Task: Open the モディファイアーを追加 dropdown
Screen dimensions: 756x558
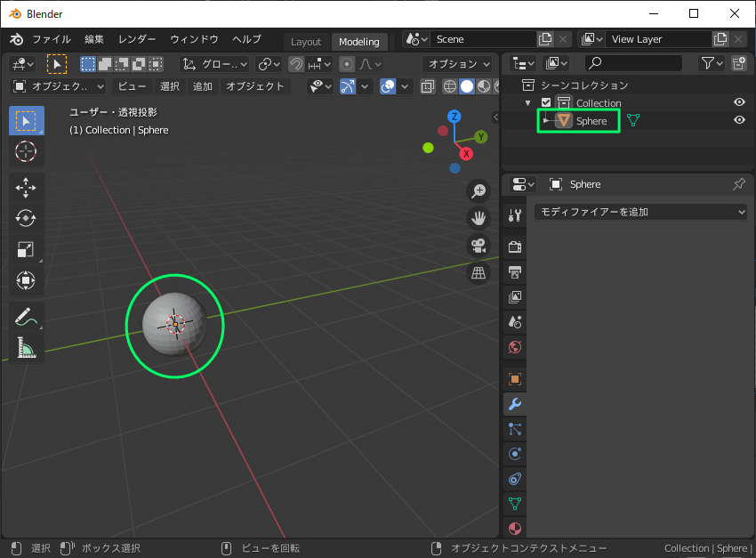Action: coord(640,212)
